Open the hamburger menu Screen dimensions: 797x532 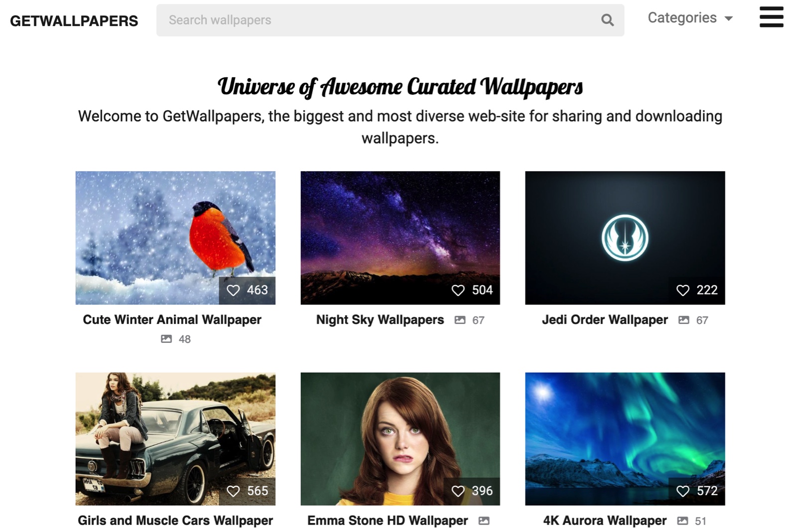click(771, 17)
